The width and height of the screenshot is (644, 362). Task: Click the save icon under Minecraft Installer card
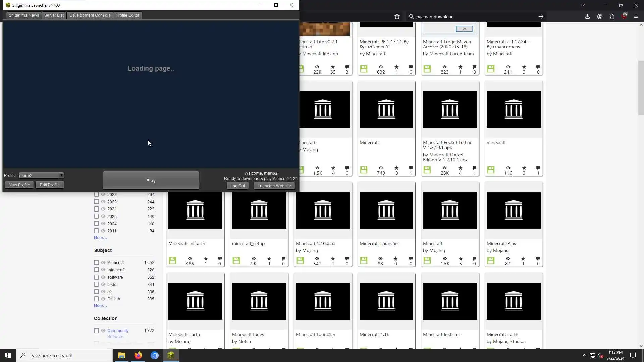point(172,260)
